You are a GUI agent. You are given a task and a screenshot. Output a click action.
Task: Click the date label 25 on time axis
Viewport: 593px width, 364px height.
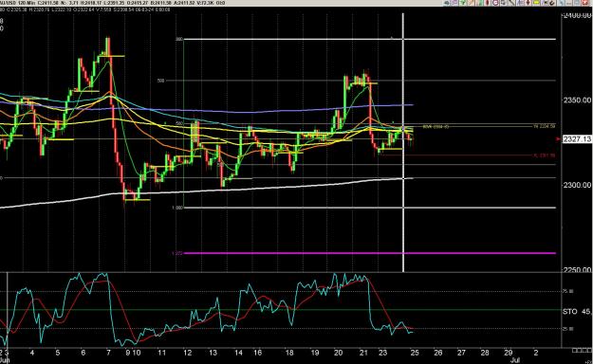(415, 353)
